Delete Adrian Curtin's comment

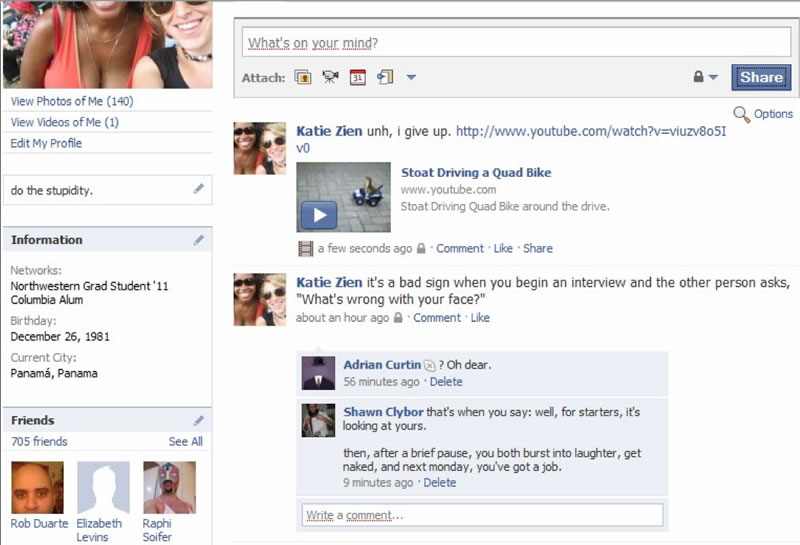coord(446,382)
